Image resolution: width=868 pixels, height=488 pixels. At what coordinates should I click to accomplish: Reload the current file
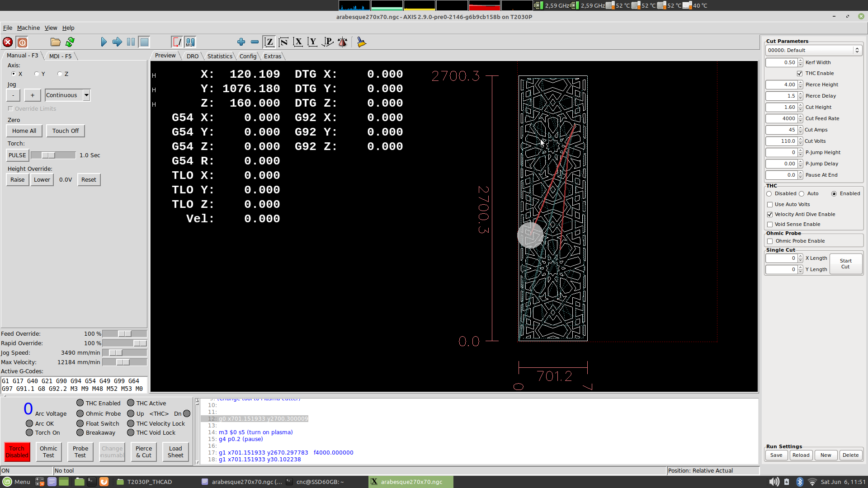70,42
